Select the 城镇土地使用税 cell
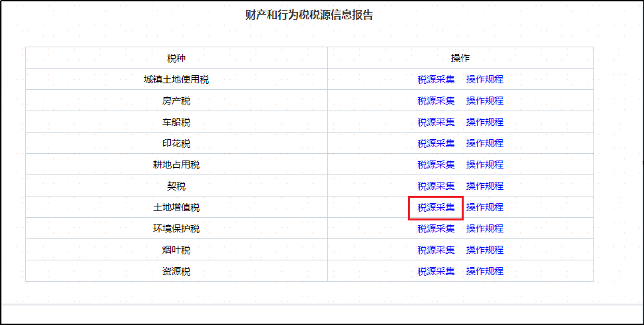This screenshot has height=325, width=644. [176, 79]
